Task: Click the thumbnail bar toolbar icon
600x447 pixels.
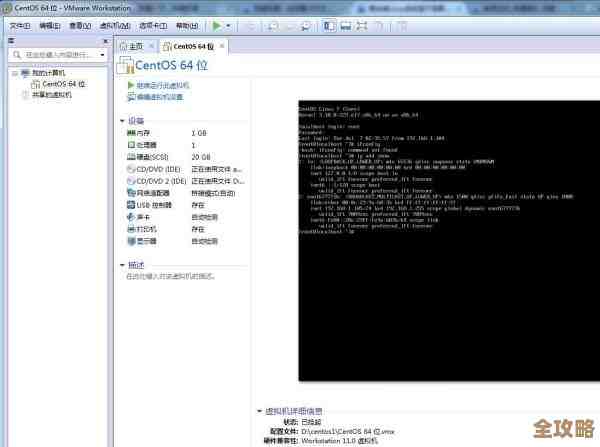Action: [346, 26]
